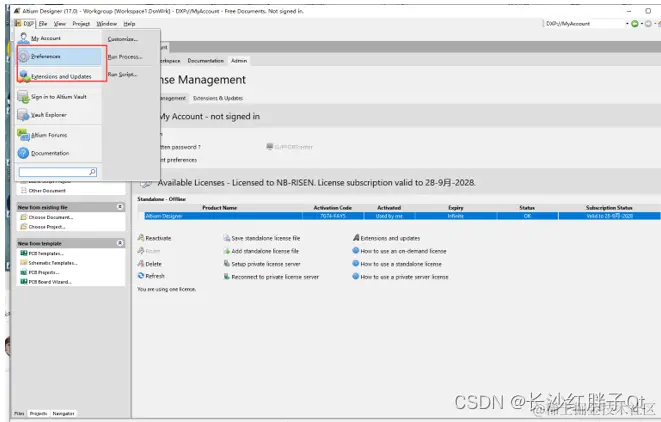This screenshot has height=422, width=661.
Task: Switch to the Admin tab
Action: pos(239,61)
